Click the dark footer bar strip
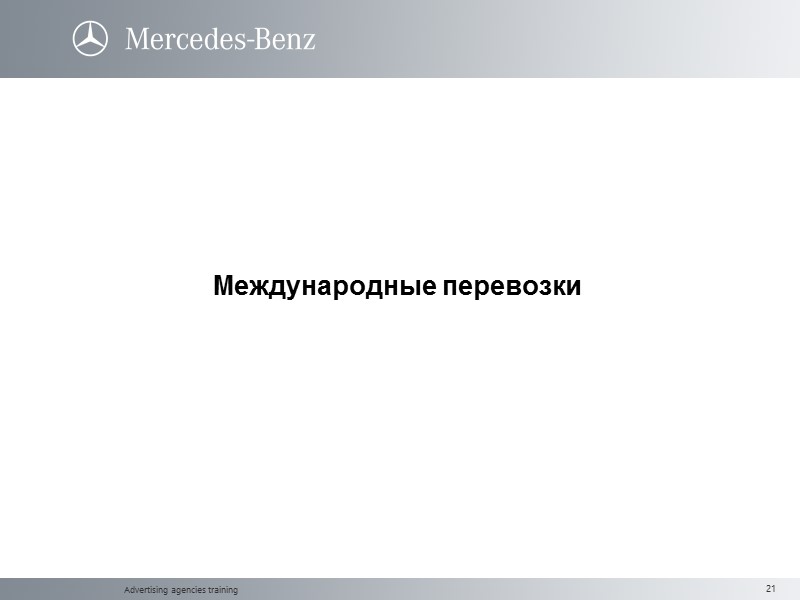The width and height of the screenshot is (800, 600). [400, 590]
